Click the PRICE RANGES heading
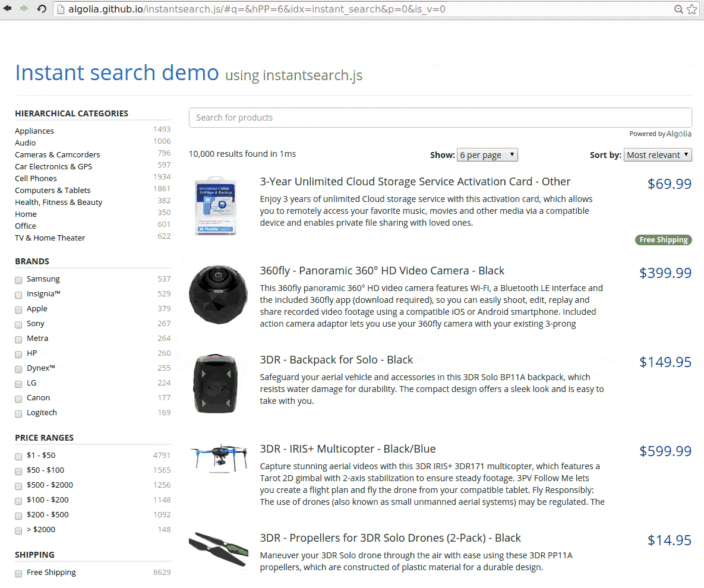This screenshot has height=588, width=704. coord(45,438)
